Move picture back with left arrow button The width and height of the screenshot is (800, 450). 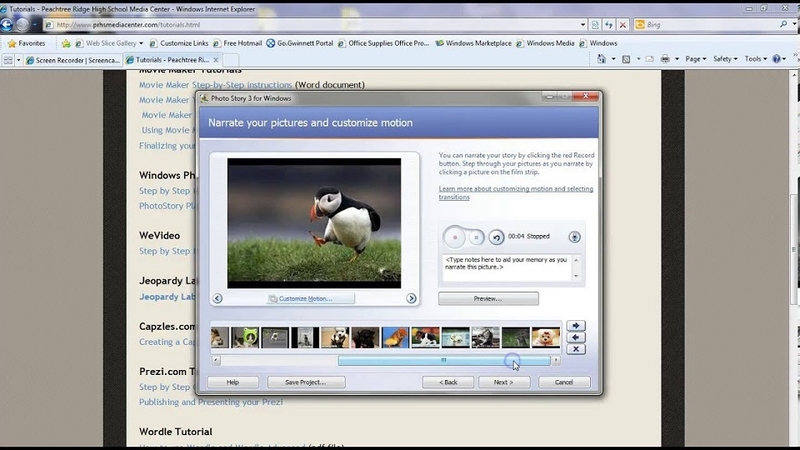click(x=576, y=337)
